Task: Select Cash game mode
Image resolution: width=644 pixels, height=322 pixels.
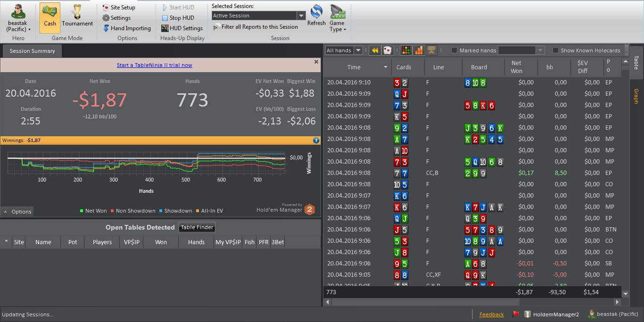Action: coord(50,17)
